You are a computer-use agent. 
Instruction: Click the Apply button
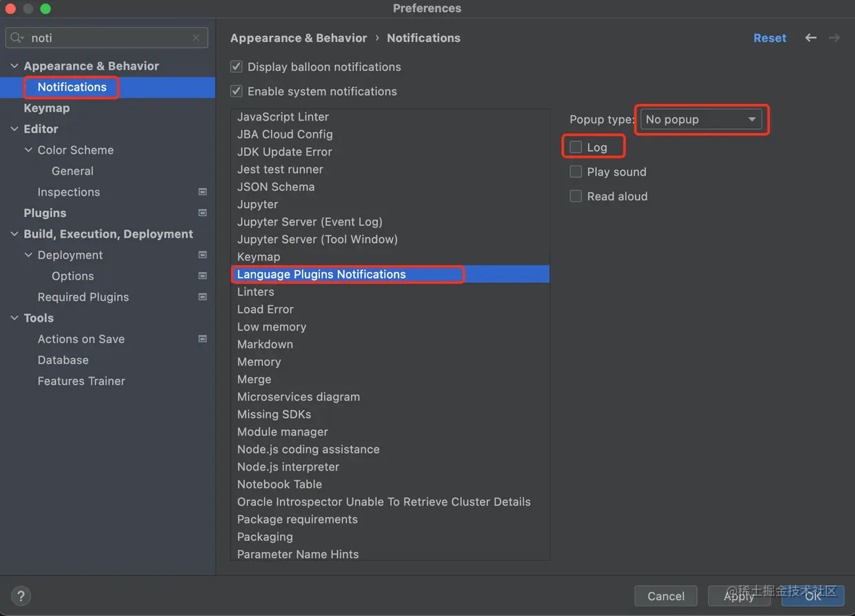point(739,596)
